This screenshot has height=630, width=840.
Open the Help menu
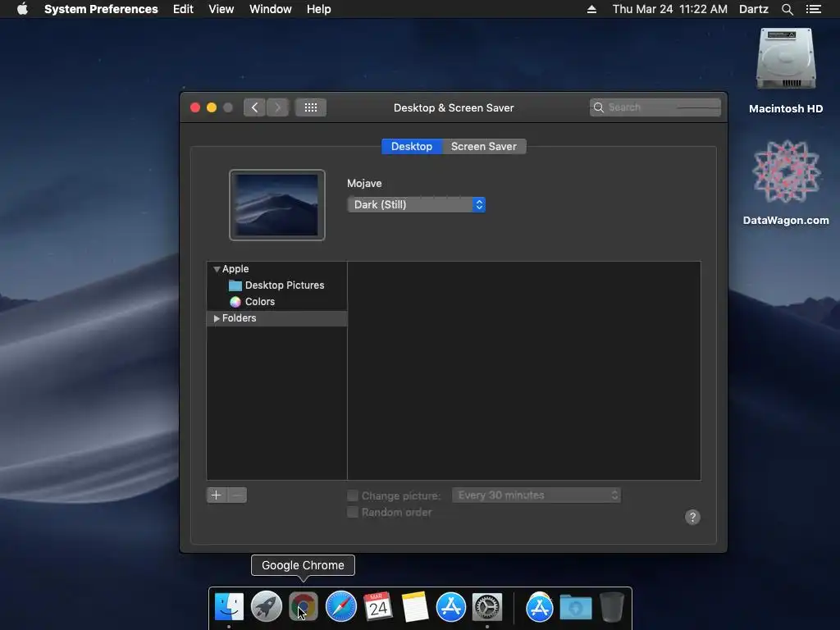[319, 9]
